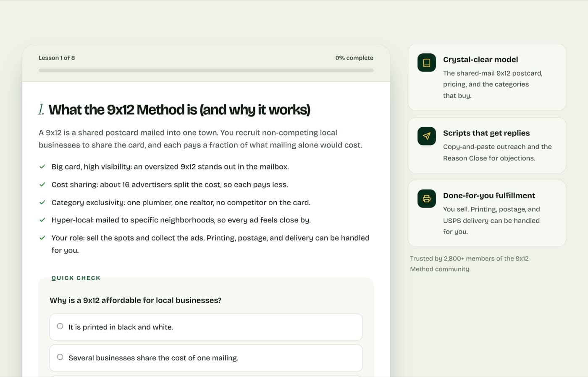Select radio 'It is printed in black and white'

(60, 326)
